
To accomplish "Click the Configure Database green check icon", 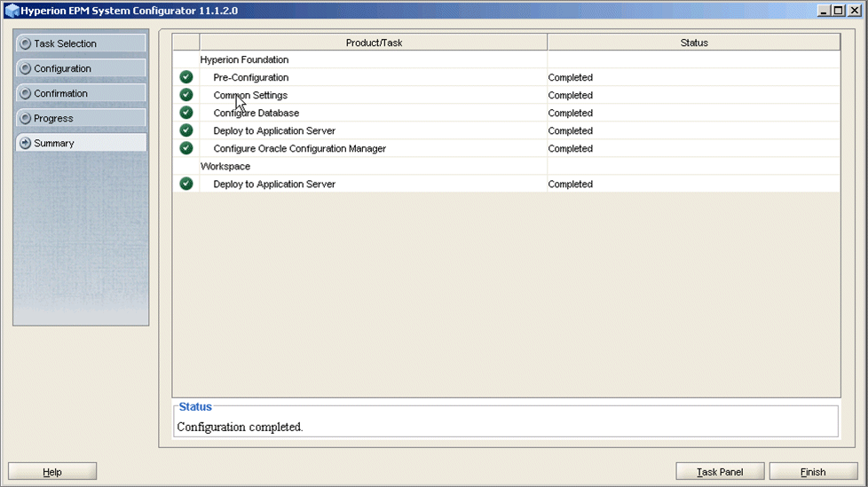I will tap(186, 113).
